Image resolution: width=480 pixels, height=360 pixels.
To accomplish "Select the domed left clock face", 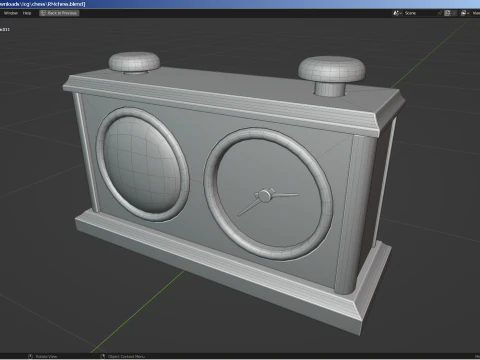I will 143,164.
